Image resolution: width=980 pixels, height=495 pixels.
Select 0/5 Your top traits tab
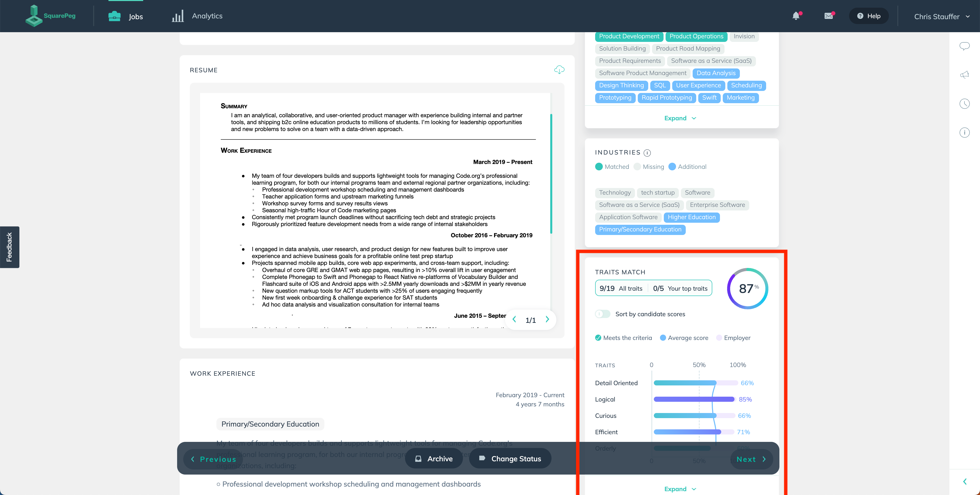click(680, 288)
